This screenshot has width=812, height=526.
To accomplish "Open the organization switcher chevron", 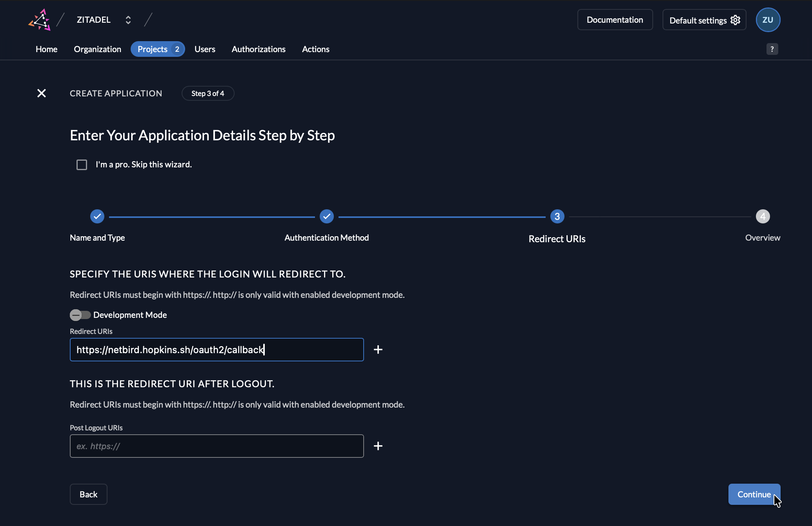I will 128,20.
